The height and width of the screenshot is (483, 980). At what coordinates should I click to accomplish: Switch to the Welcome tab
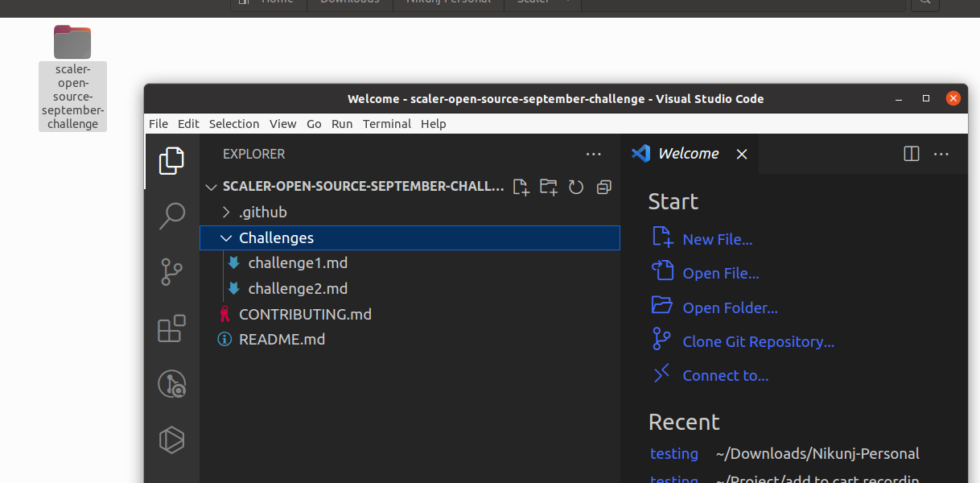tap(686, 153)
